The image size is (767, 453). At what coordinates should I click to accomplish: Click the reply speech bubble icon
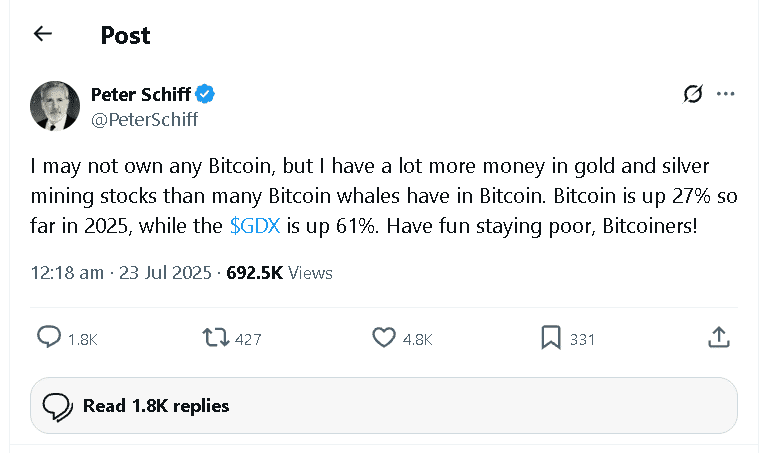(49, 338)
